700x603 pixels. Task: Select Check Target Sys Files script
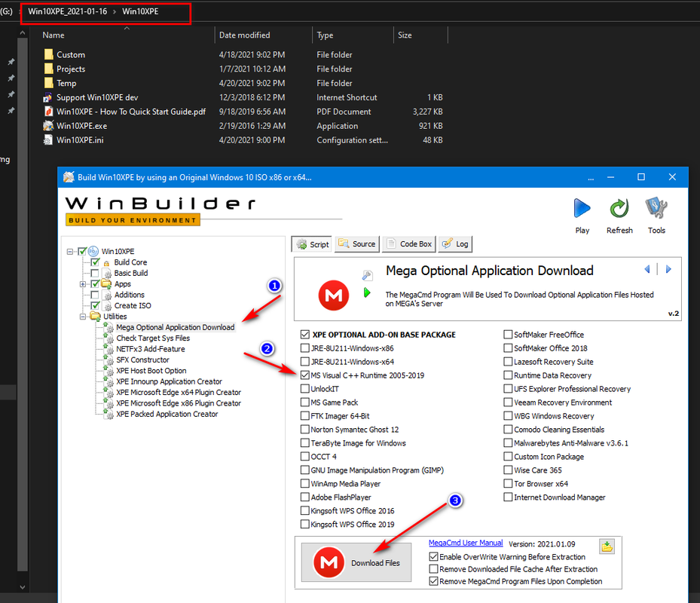[x=153, y=338]
